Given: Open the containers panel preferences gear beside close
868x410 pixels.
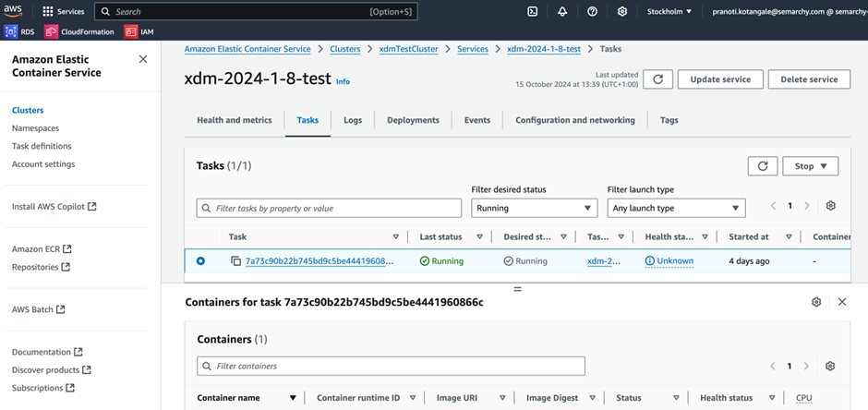Looking at the screenshot, I should point(816,302).
